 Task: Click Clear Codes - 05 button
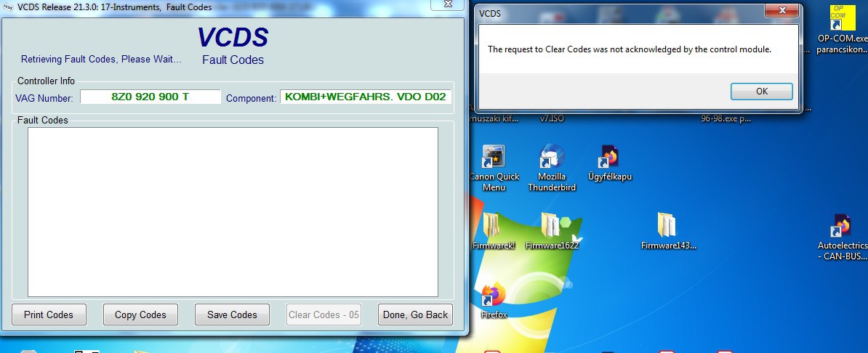click(324, 315)
